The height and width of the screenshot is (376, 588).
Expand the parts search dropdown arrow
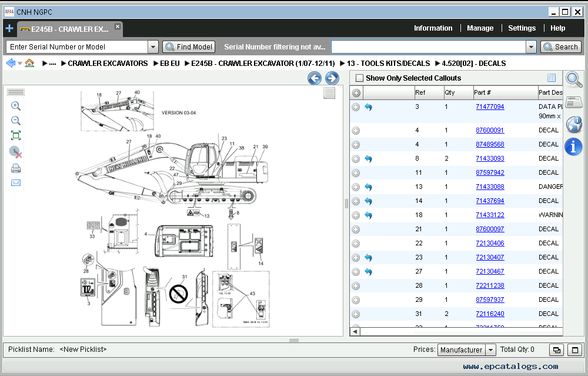point(531,47)
